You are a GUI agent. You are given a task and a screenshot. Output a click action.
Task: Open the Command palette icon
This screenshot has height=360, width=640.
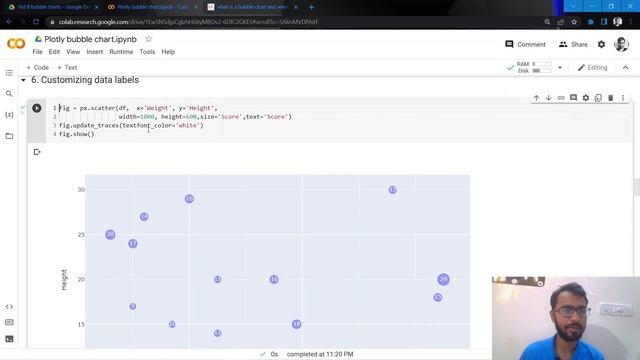(x=9, y=322)
